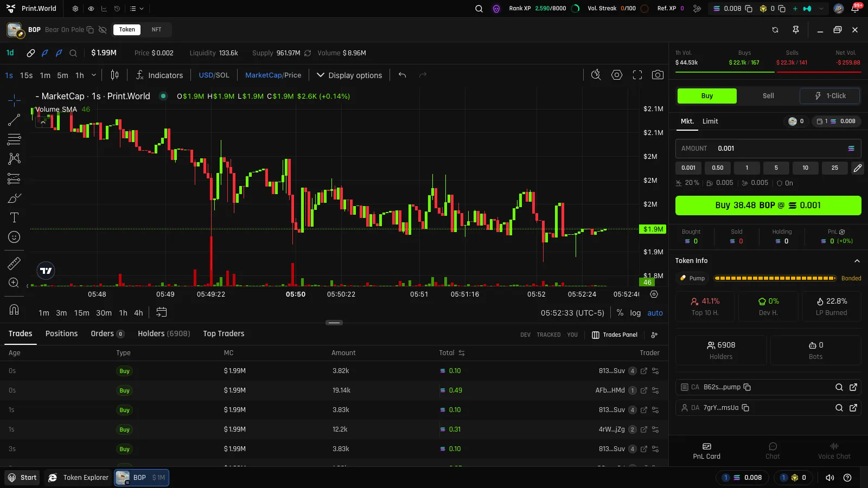The width and height of the screenshot is (868, 488).
Task: Collapse the Volume SMA indicator legend
Action: click(43, 123)
